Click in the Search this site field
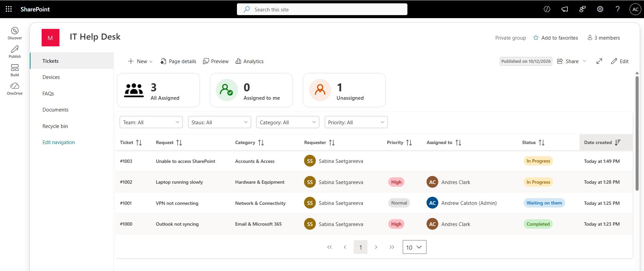This screenshot has height=271, width=644. click(x=322, y=9)
